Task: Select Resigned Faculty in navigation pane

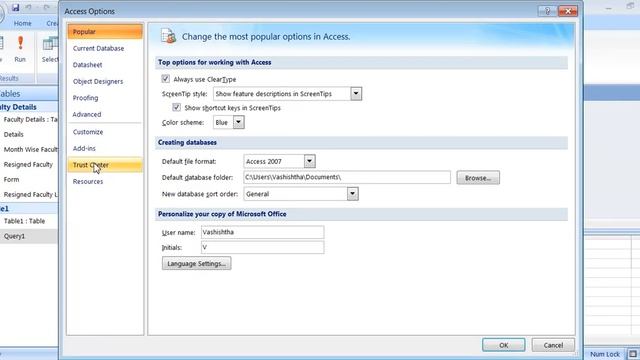Action: coord(28,164)
